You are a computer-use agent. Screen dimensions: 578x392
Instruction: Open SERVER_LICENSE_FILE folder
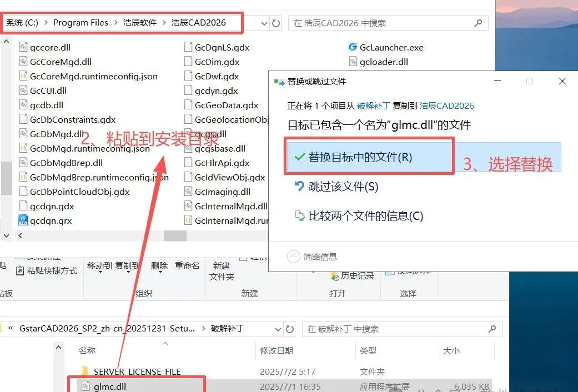(x=137, y=371)
